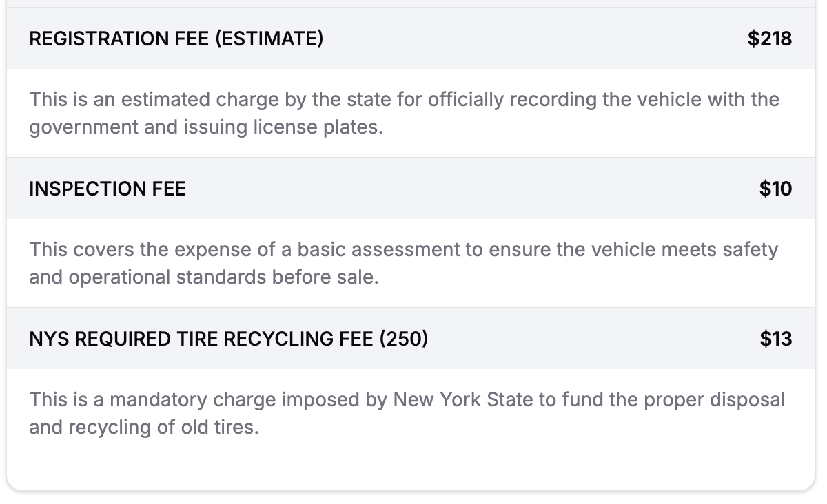Click "New York State" in the tire description

pos(462,399)
